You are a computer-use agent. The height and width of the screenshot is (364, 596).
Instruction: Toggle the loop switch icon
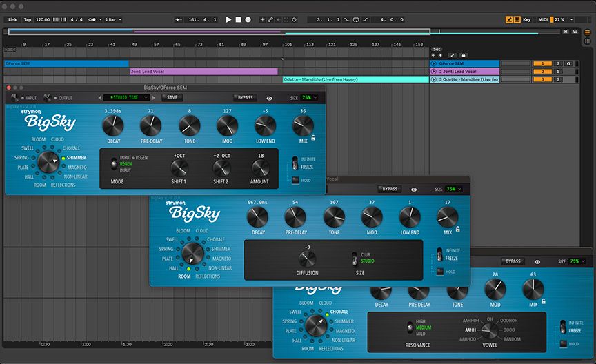point(356,19)
